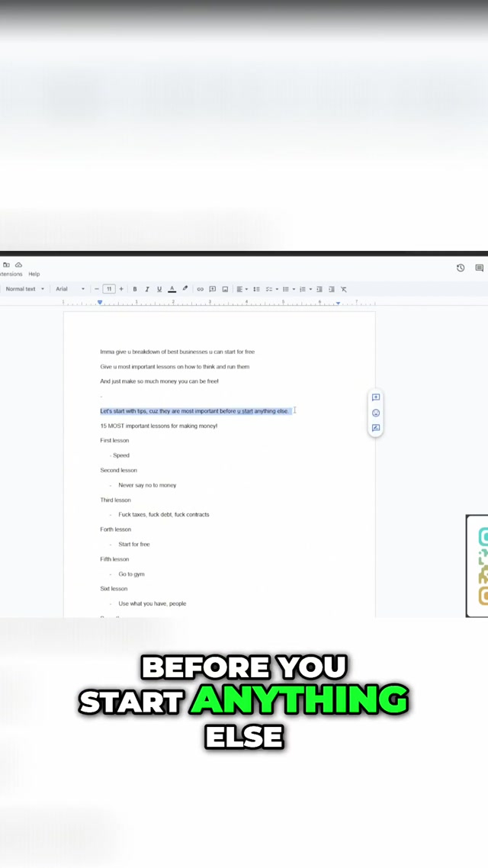Open the Arial font dropdown
This screenshot has height=868, width=488.
pos(70,289)
